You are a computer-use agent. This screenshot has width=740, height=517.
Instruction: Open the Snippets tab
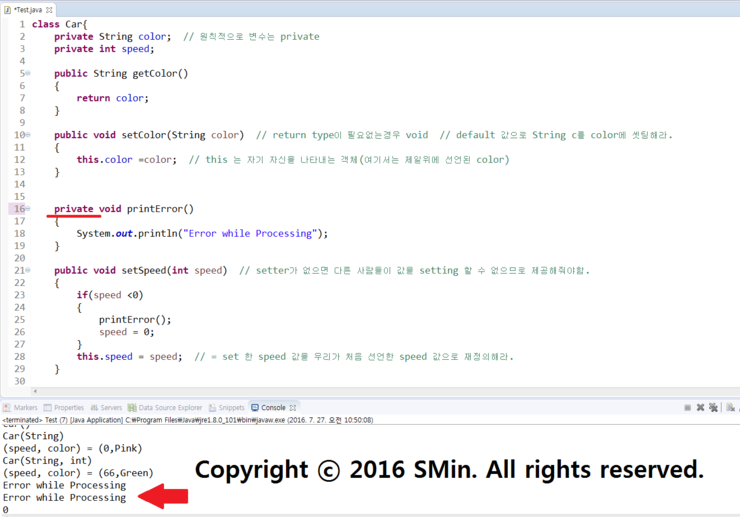point(227,407)
